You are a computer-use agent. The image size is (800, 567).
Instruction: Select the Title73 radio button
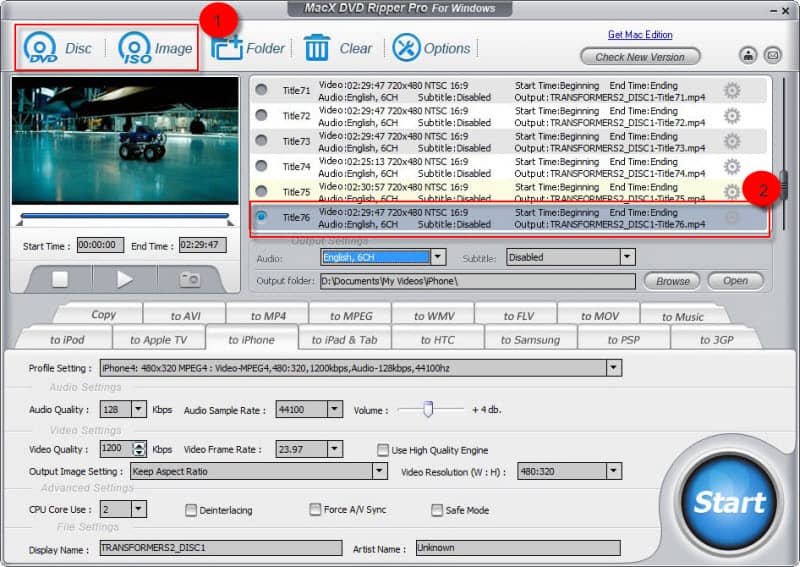coord(261,140)
